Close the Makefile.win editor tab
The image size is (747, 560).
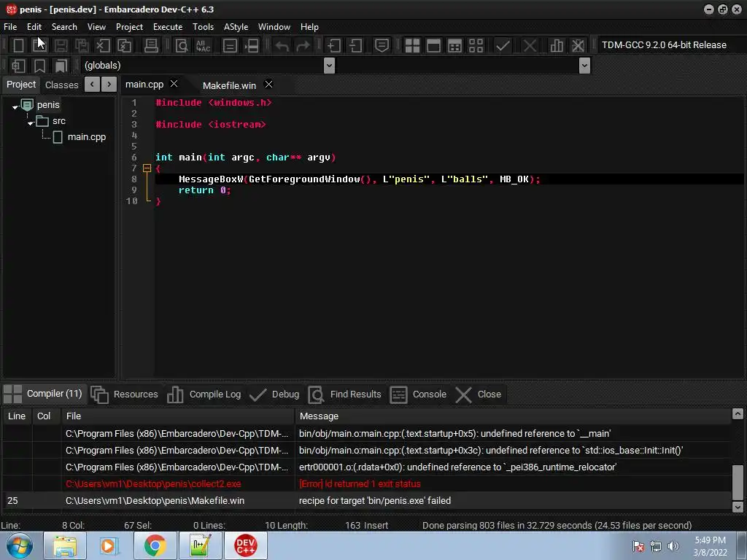(x=268, y=85)
